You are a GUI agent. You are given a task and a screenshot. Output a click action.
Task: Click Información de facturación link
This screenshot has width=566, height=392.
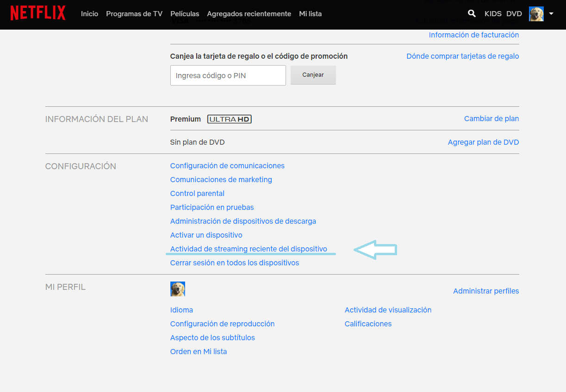(473, 35)
